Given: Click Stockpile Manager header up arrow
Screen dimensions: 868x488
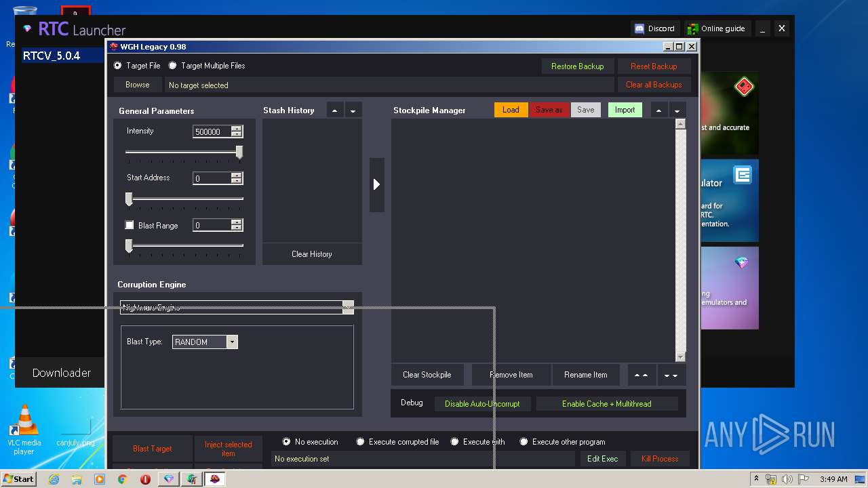Looking at the screenshot, I should [x=659, y=110].
